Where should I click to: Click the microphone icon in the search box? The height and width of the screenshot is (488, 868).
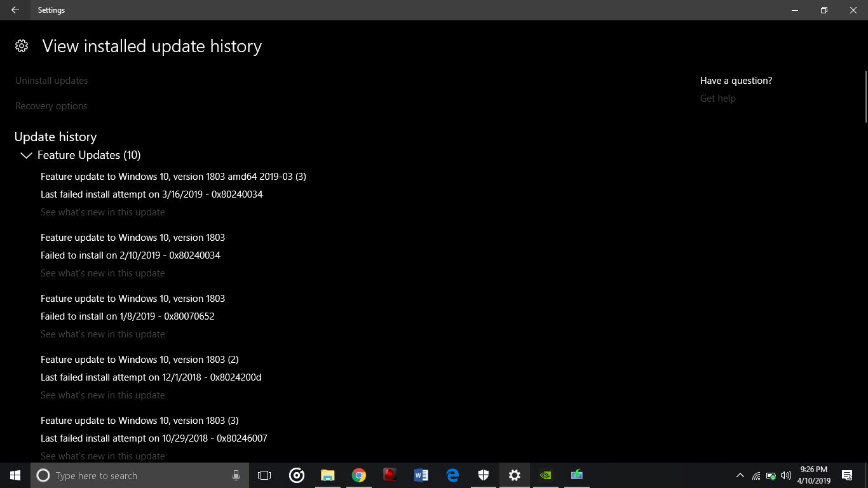[236, 475]
